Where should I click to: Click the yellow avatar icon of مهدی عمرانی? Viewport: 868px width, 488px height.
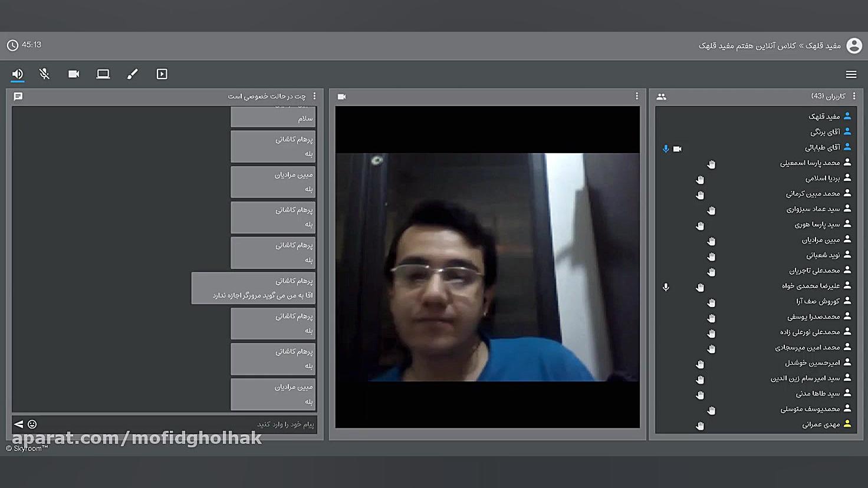coord(847,424)
